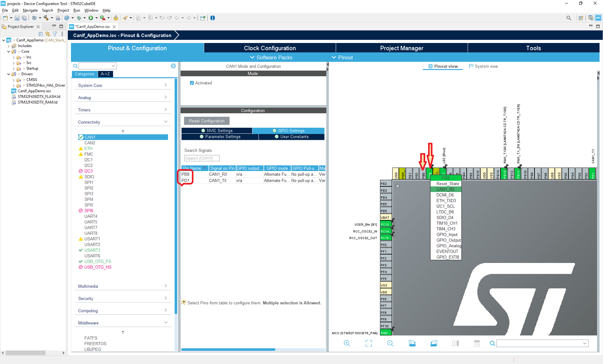Click the blue information icon in toolbar

point(213,18)
